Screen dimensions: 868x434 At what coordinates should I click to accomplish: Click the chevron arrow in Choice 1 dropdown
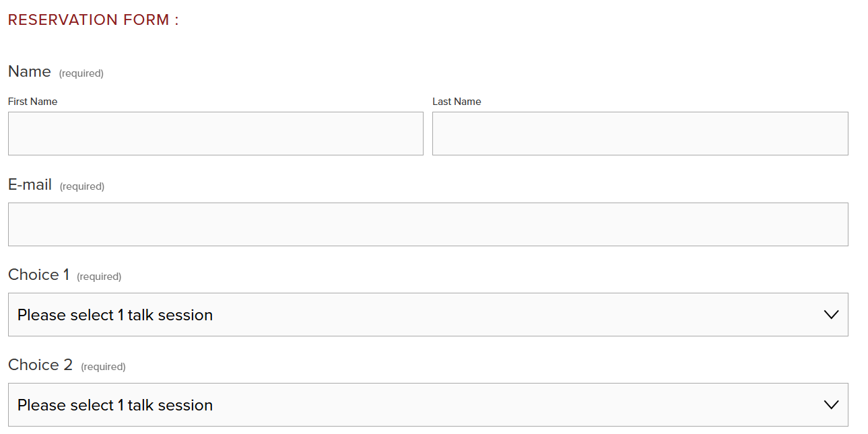click(x=831, y=314)
